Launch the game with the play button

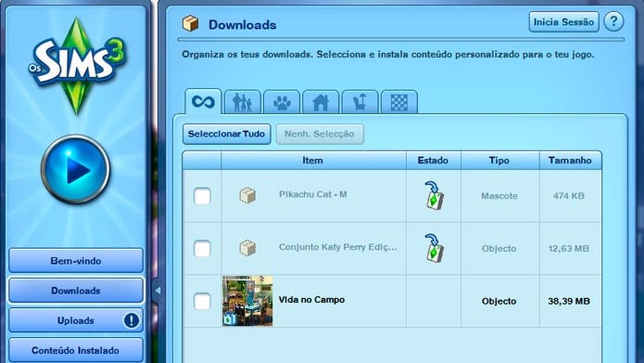(x=75, y=169)
